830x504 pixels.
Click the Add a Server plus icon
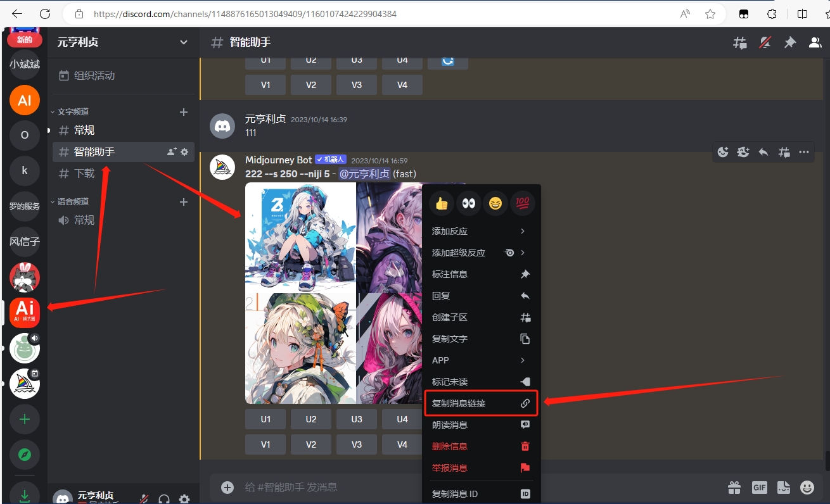coord(25,419)
